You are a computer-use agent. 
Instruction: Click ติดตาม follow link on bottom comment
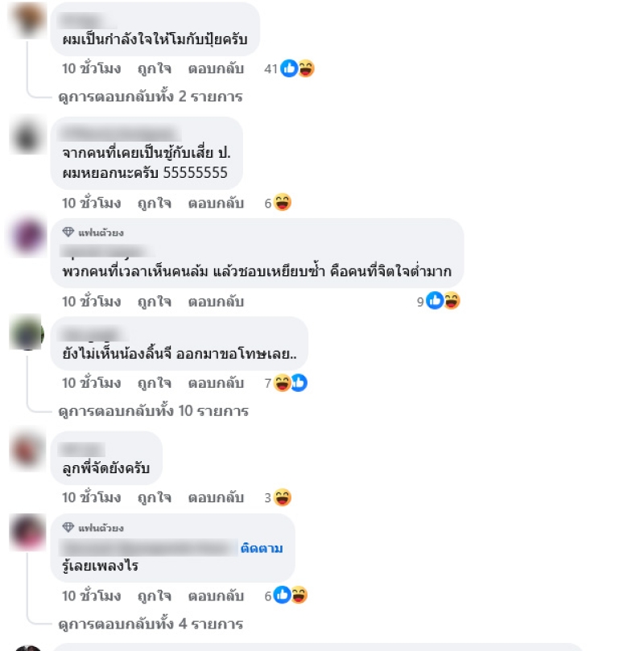(x=262, y=548)
